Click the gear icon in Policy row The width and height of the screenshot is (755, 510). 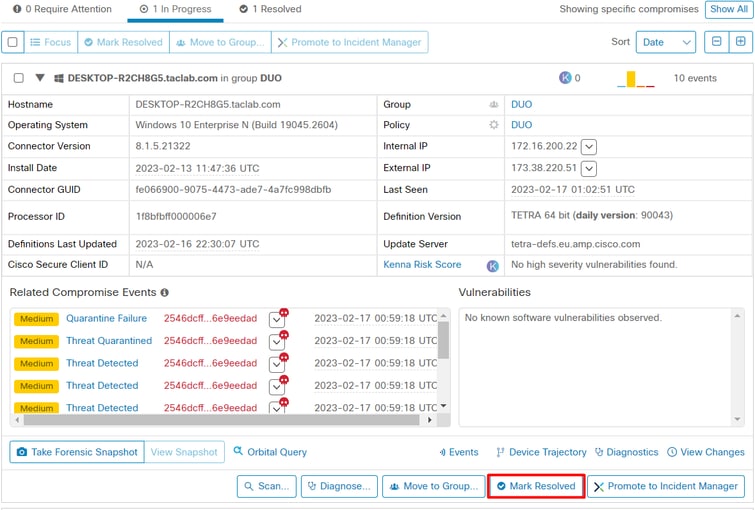[x=494, y=125]
